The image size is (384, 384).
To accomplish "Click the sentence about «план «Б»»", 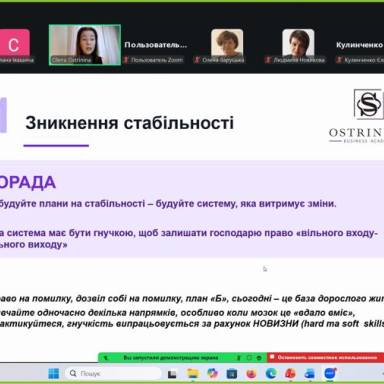I will (192, 298).
